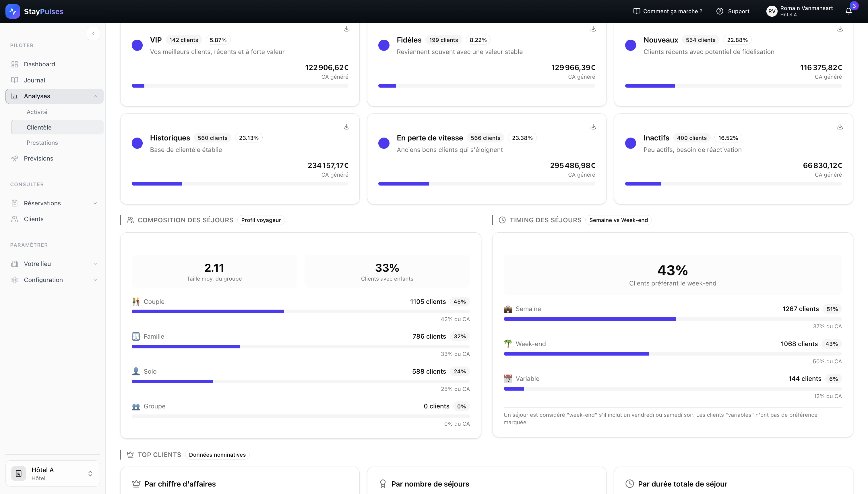
Task: Open the Clients section
Action: (x=34, y=219)
